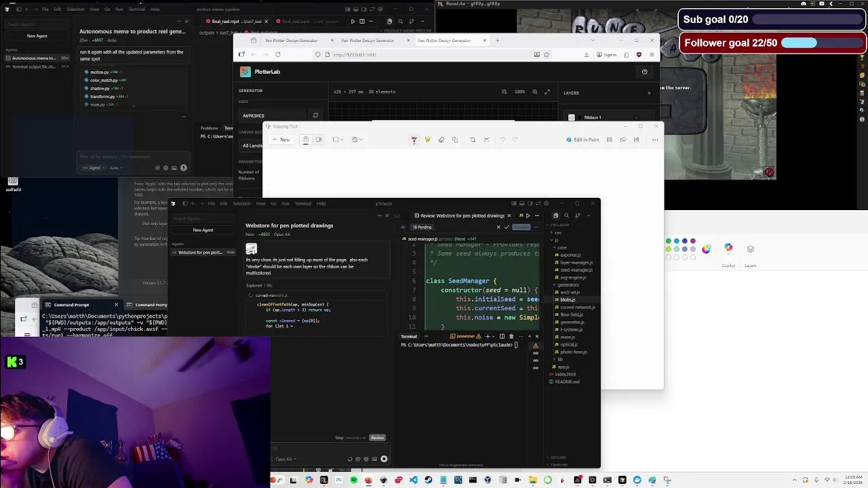Viewport: 868px width, 488px height.
Task: Open seed-manager.js in the file tree
Action: pos(575,270)
